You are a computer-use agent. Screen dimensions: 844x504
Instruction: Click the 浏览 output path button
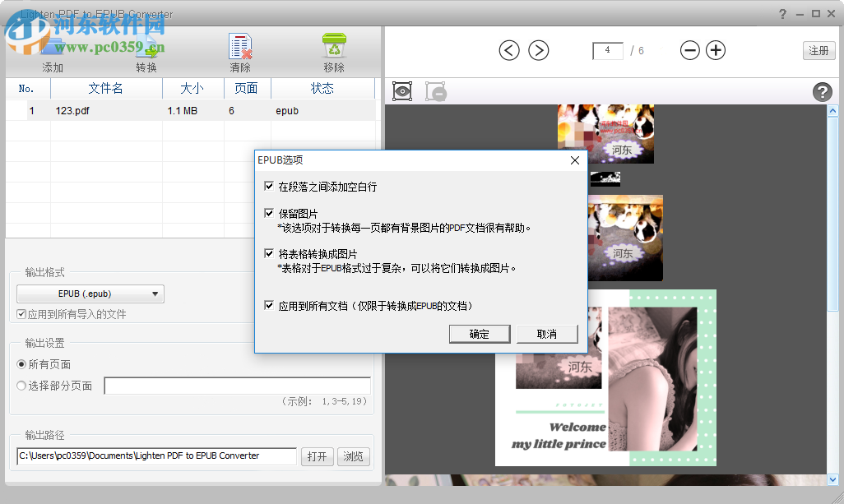[x=353, y=456]
